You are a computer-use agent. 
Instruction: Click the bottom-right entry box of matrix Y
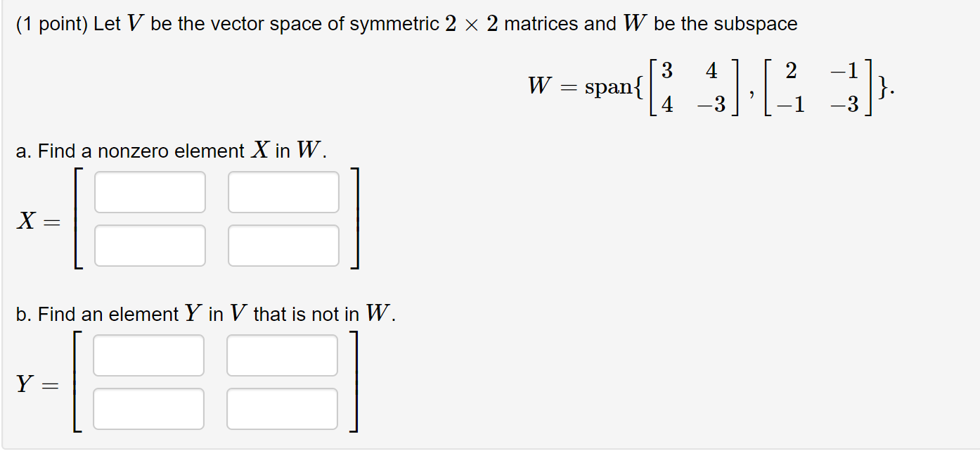tap(283, 407)
